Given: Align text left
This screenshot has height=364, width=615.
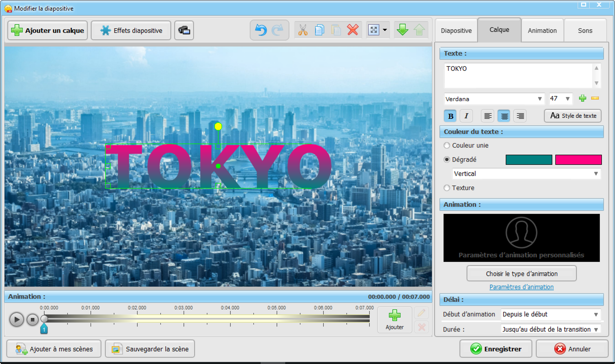Looking at the screenshot, I should click(x=488, y=116).
